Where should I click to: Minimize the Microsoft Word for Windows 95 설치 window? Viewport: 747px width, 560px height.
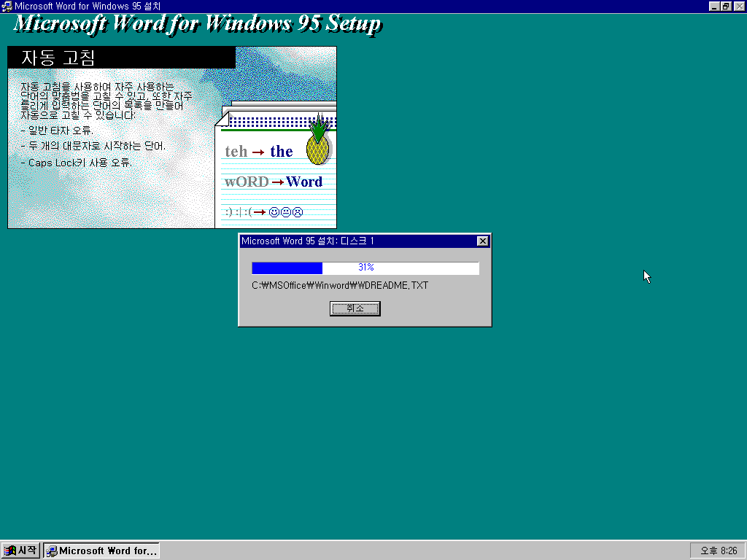click(x=713, y=6)
